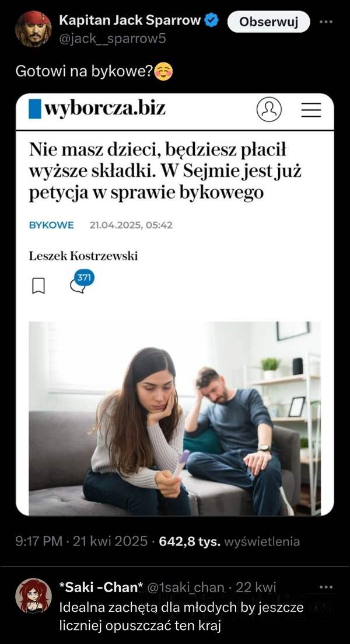
Task: Follow with the Obserwuj button
Action: tap(268, 22)
